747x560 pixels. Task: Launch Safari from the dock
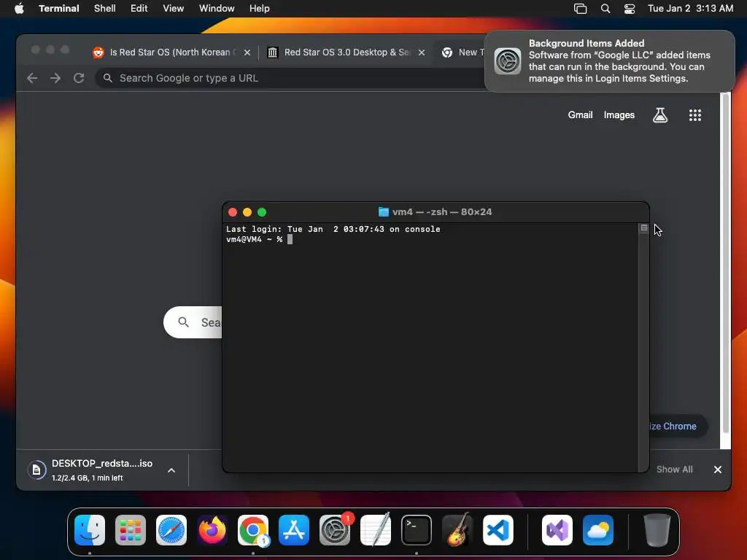[171, 530]
